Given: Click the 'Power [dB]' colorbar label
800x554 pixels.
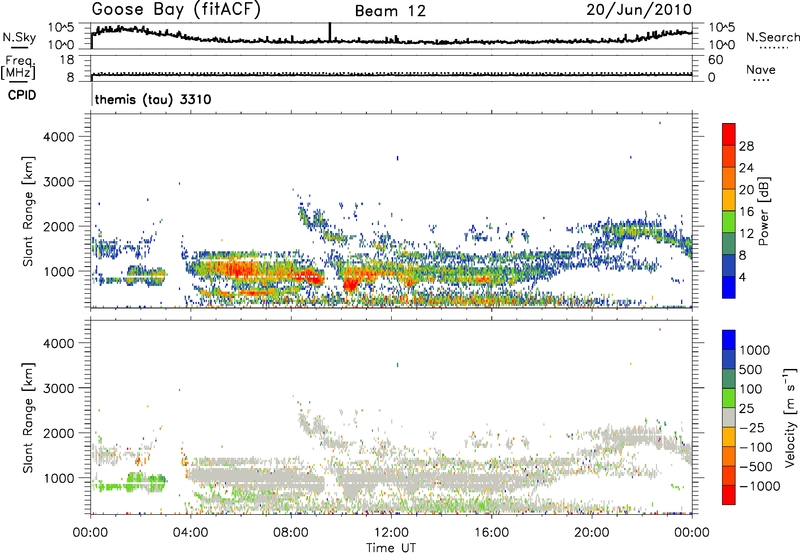Looking at the screenshot, I should pos(763,211).
